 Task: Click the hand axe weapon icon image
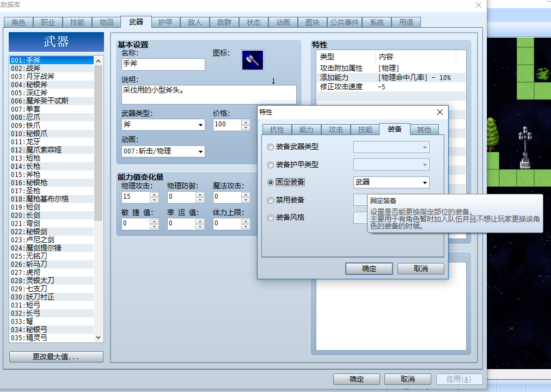coord(252,60)
